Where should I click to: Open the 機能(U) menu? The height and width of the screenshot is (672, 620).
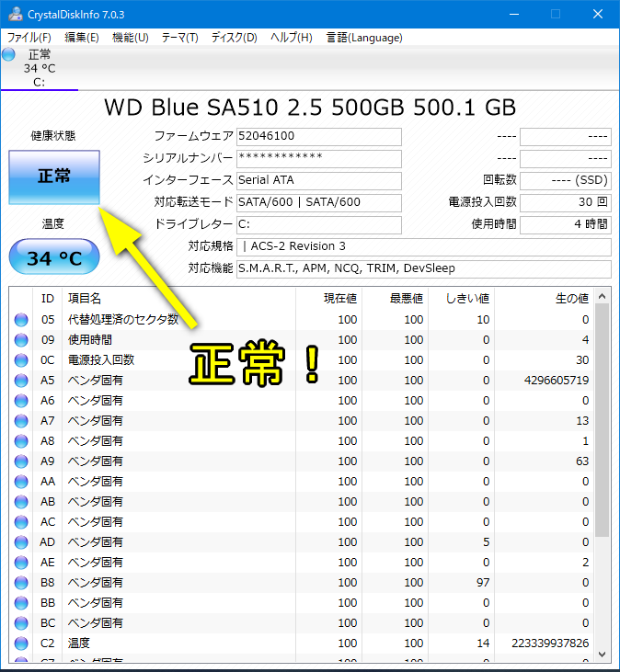click(131, 38)
